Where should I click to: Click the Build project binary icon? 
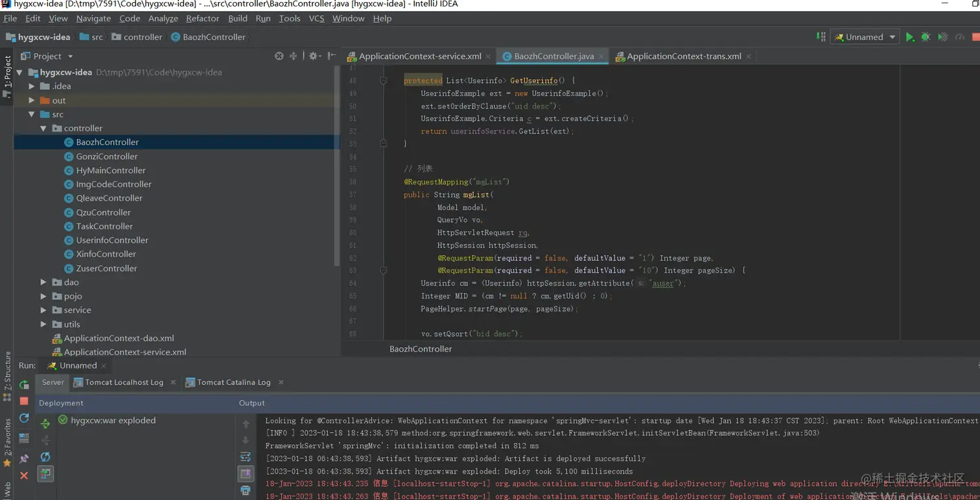821,37
